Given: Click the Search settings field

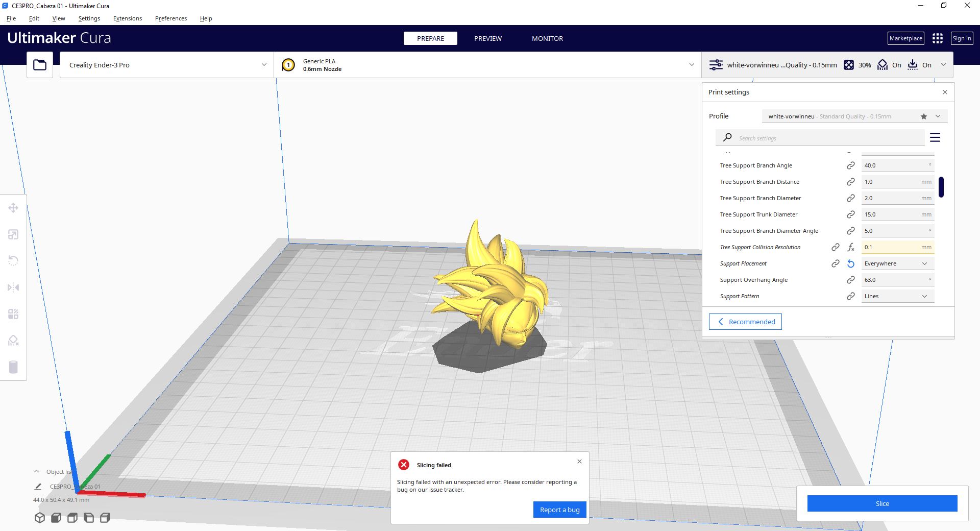Looking at the screenshot, I should click(x=820, y=138).
